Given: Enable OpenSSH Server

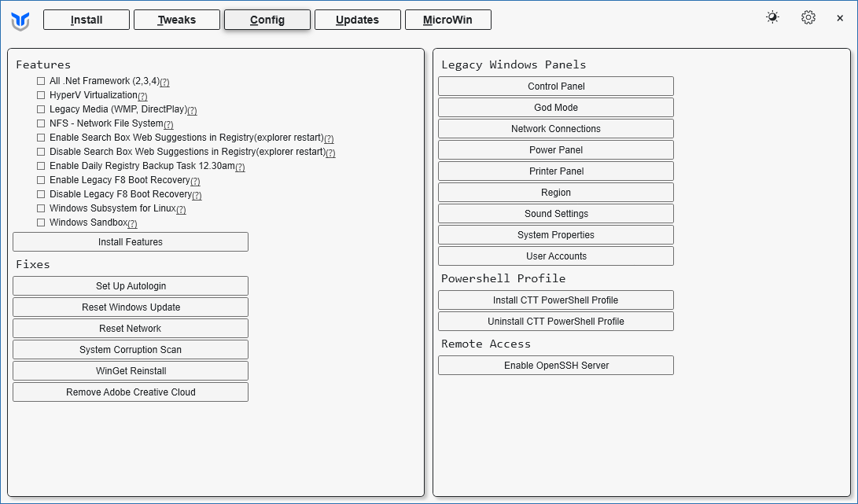Looking at the screenshot, I should [x=556, y=366].
